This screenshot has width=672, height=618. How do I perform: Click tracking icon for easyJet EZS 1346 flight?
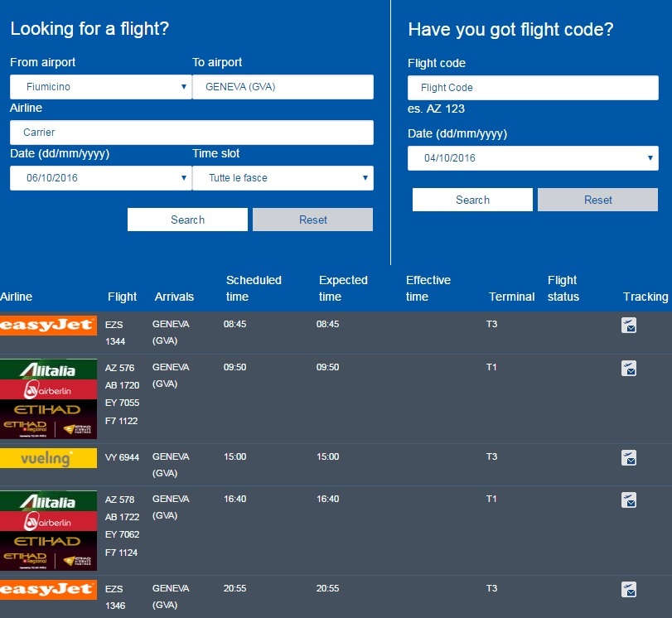pos(629,590)
